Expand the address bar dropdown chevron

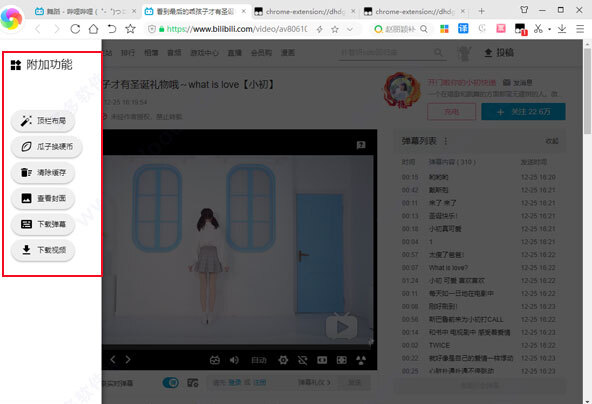[350, 29]
